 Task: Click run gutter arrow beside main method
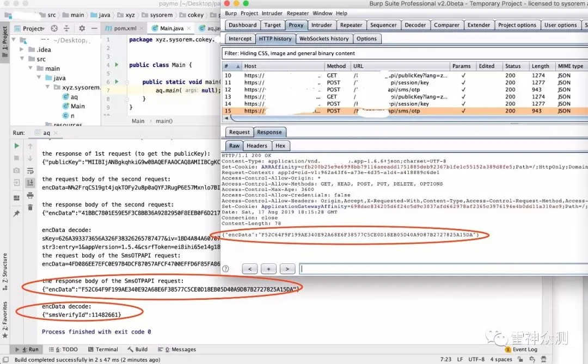coord(117,82)
